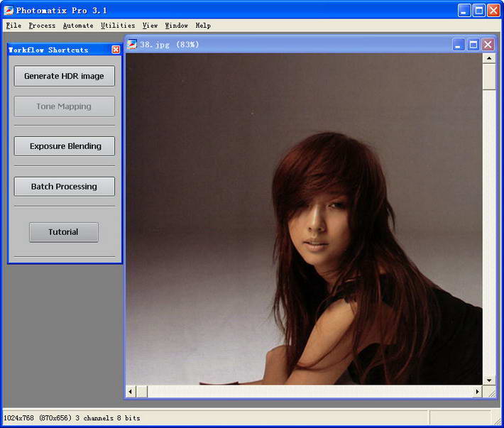Screen dimensions: 504x428
Task: Close the 38.jpg image window
Action: click(488, 44)
